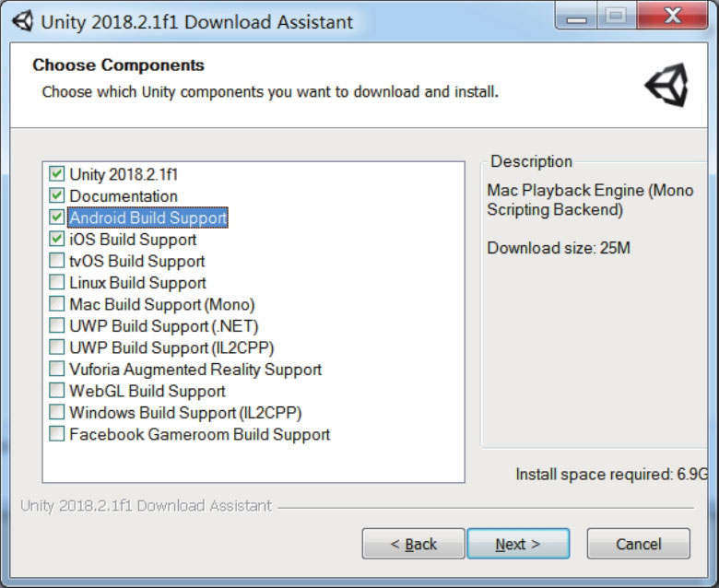Select the 'Linux Build Support' label text
The height and width of the screenshot is (588, 719).
(x=137, y=283)
